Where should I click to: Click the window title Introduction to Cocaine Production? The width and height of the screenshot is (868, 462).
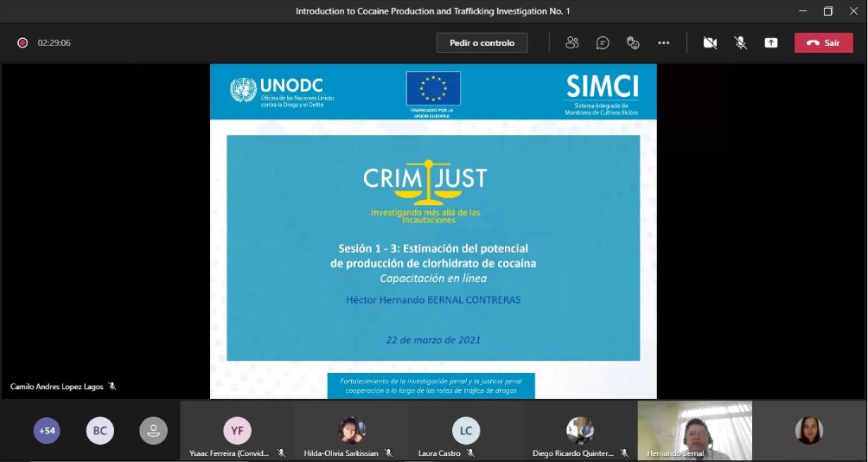[x=432, y=11]
